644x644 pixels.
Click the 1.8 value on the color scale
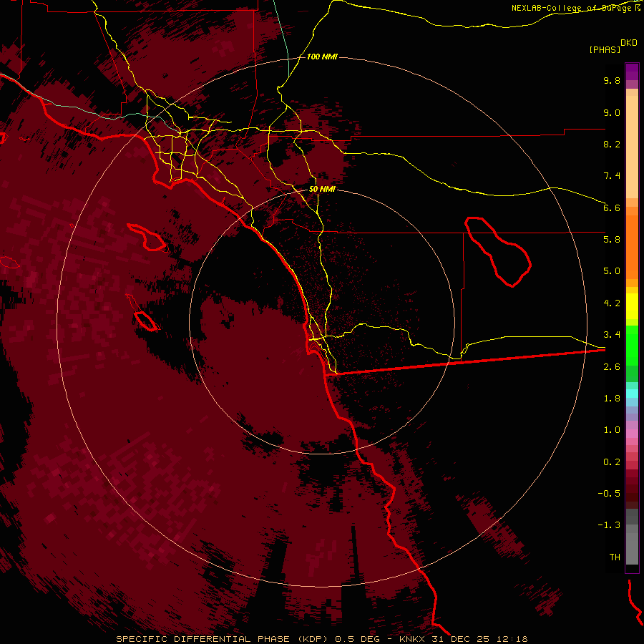[612, 399]
